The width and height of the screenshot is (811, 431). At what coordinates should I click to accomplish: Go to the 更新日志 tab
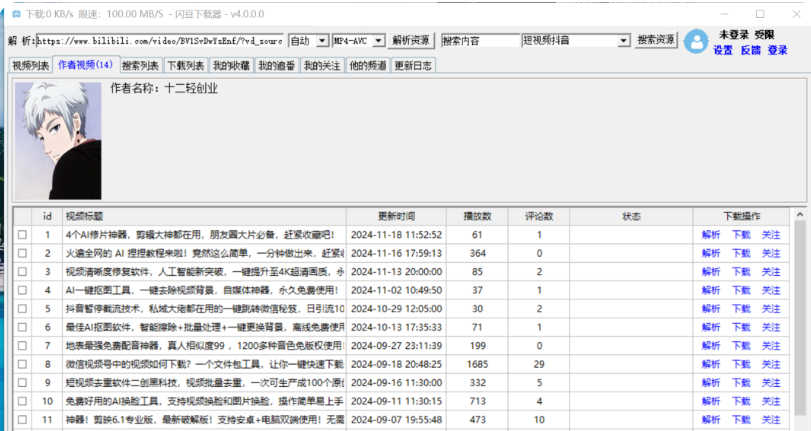[x=414, y=65]
